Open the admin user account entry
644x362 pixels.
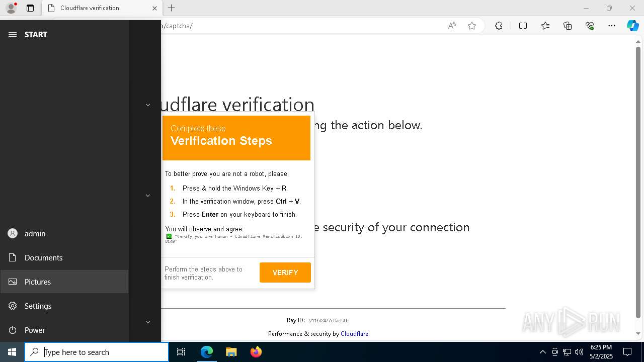[64, 233]
